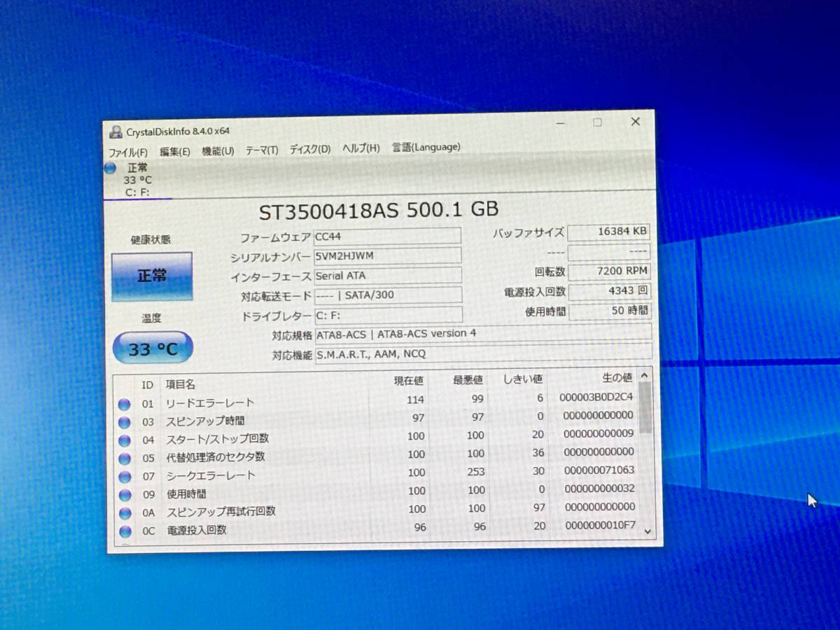Image resolution: width=840 pixels, height=630 pixels.
Task: Click the status orb for row 07 シークエラーレート
Action: click(x=125, y=477)
